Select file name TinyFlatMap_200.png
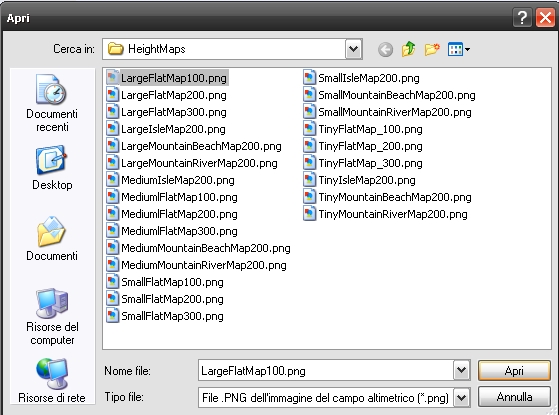559x415 pixels. click(370, 146)
